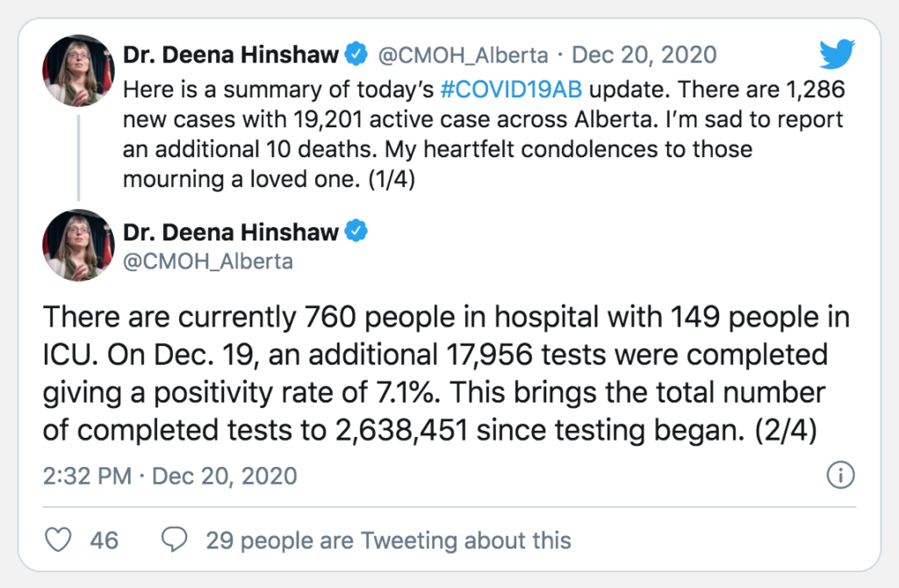Open the tweet info circle icon
The image size is (899, 588).
(840, 476)
